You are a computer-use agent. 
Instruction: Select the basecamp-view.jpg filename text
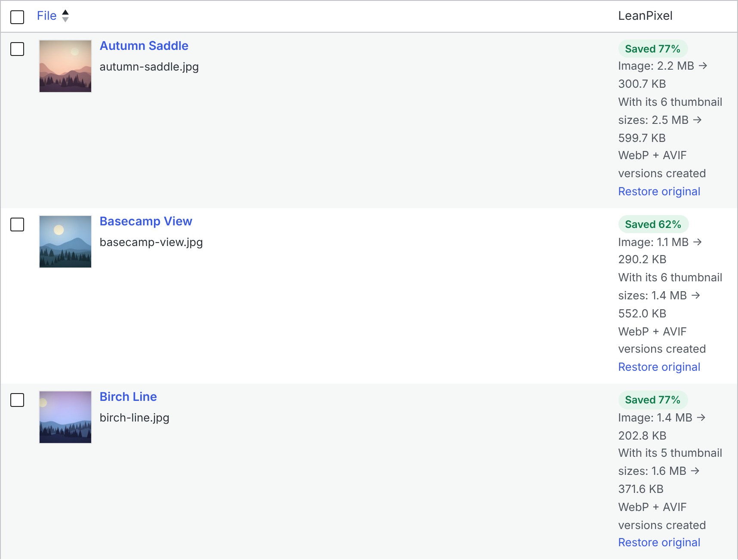click(151, 242)
